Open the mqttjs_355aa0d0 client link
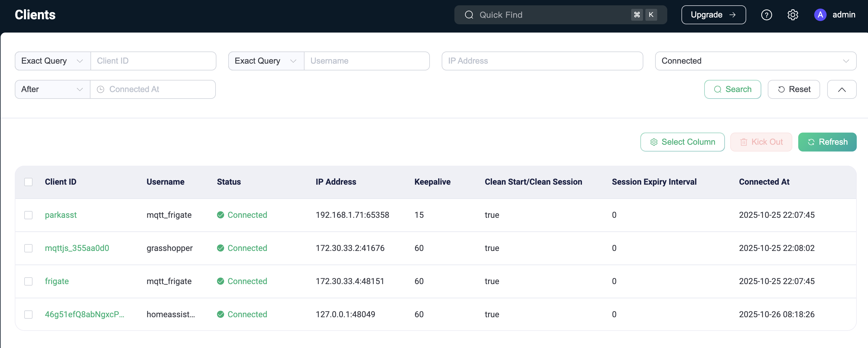Viewport: 868px width, 348px height. click(77, 248)
